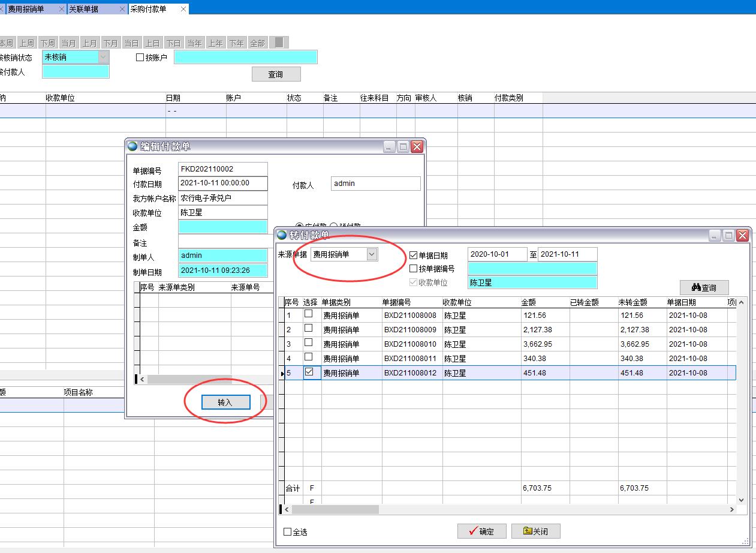Image resolution: width=756 pixels, height=553 pixels.
Task: Expand the 未核销 status dropdown
Action: click(x=103, y=57)
